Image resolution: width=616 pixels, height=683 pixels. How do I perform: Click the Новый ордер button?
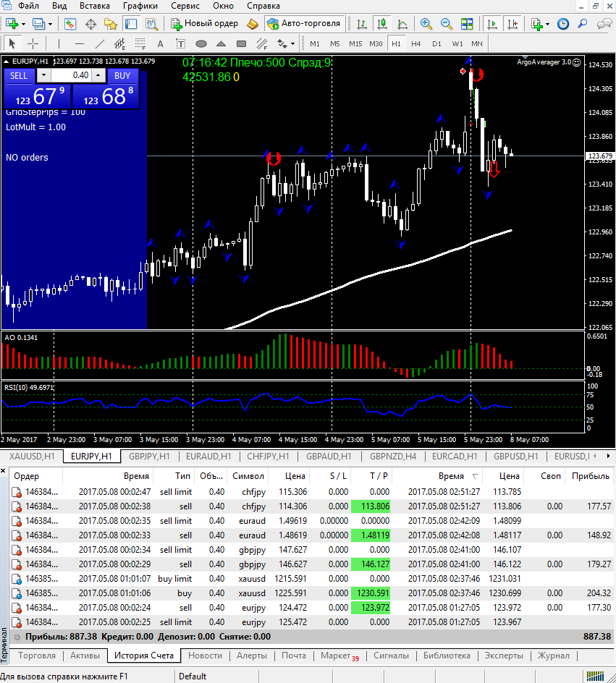pos(204,24)
